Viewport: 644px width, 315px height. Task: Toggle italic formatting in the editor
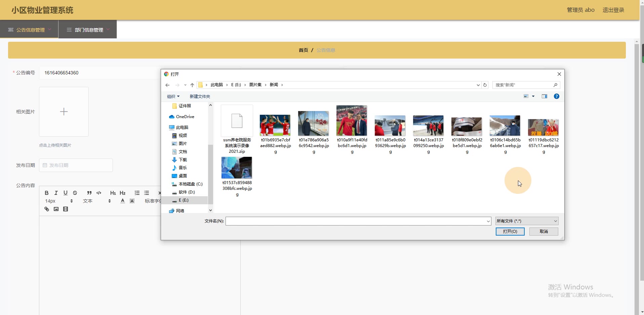[x=56, y=193]
